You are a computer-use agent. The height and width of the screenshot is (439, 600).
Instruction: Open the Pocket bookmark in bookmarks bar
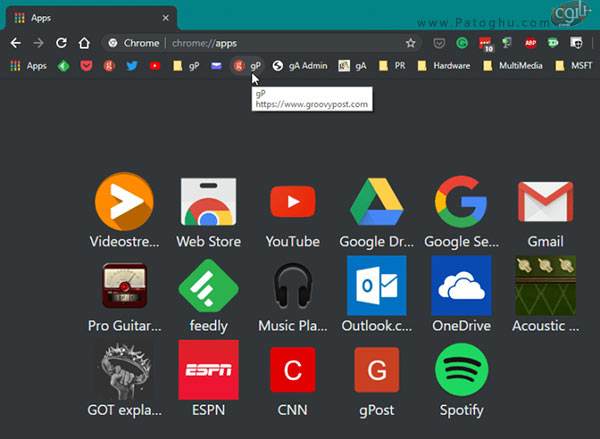tap(86, 66)
